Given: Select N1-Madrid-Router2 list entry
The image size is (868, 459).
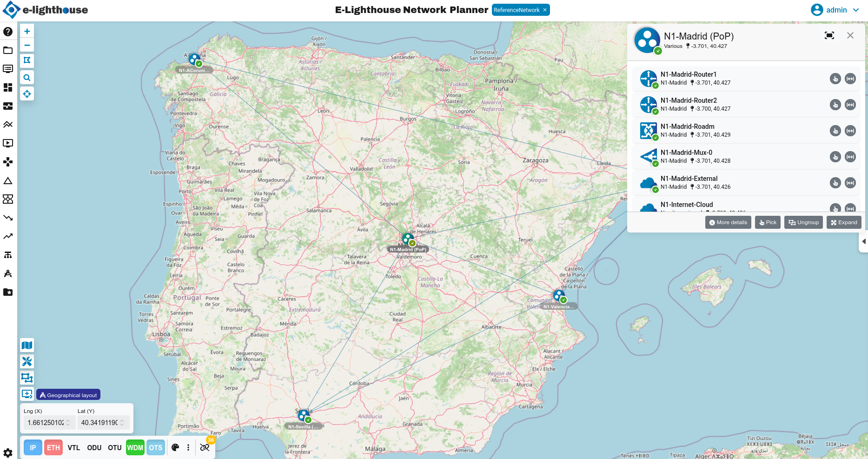Looking at the screenshot, I should coord(746,104).
